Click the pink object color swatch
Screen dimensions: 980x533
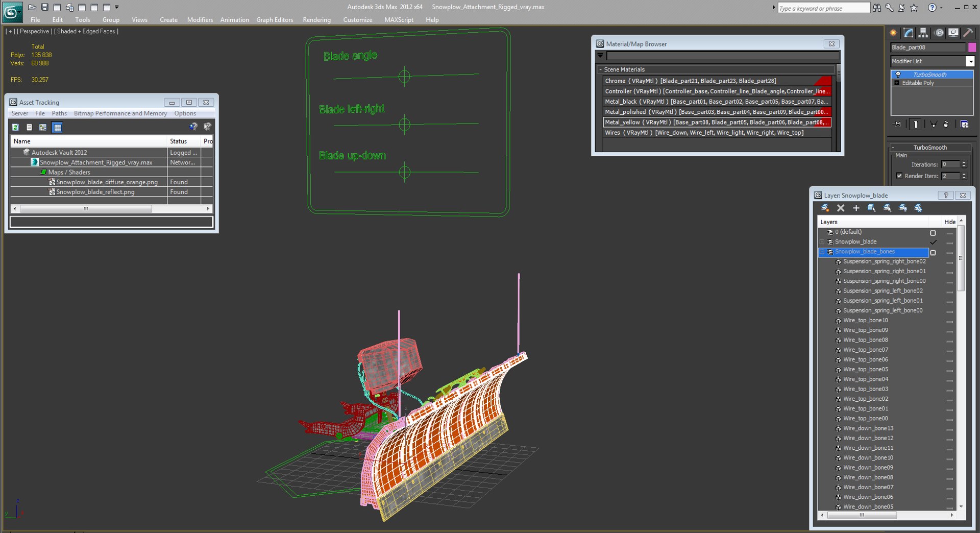pyautogui.click(x=972, y=47)
